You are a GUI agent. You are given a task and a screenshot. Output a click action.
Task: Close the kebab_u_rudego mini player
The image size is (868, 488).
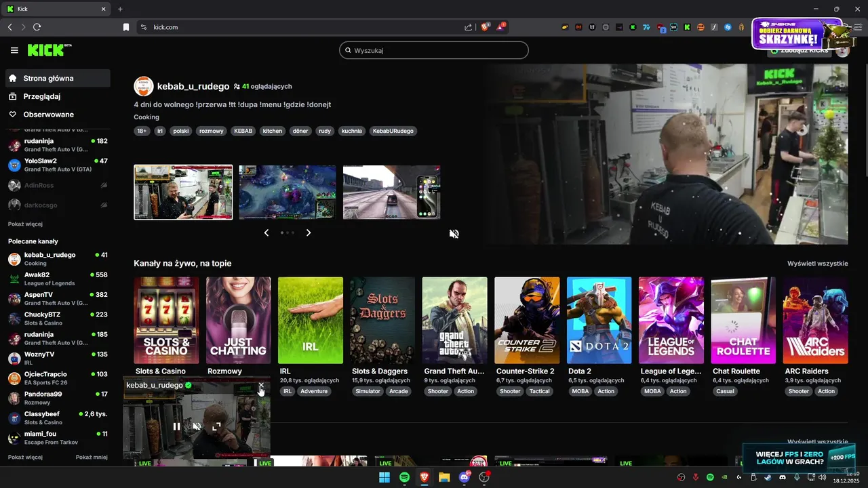261,385
